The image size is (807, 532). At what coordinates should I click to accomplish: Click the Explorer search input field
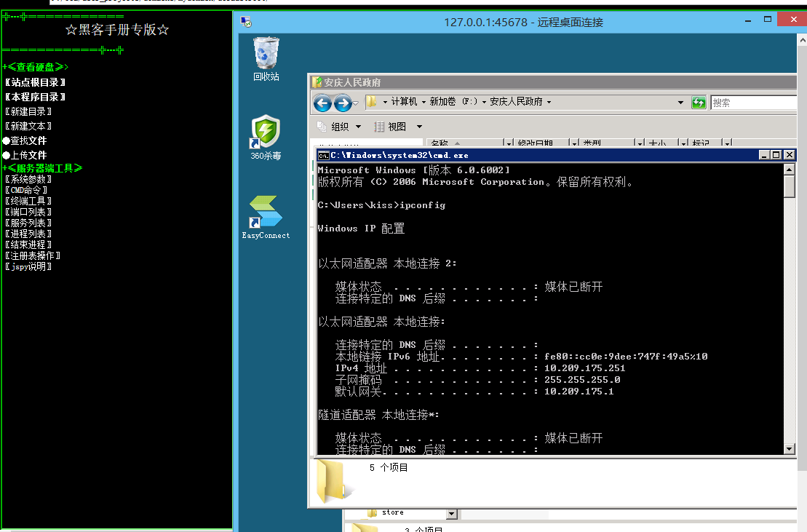point(753,103)
